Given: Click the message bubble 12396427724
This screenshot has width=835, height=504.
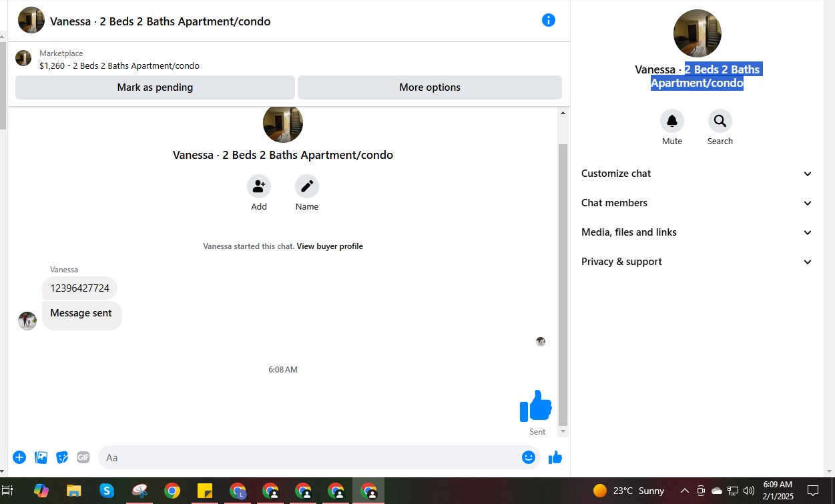Looking at the screenshot, I should point(80,288).
